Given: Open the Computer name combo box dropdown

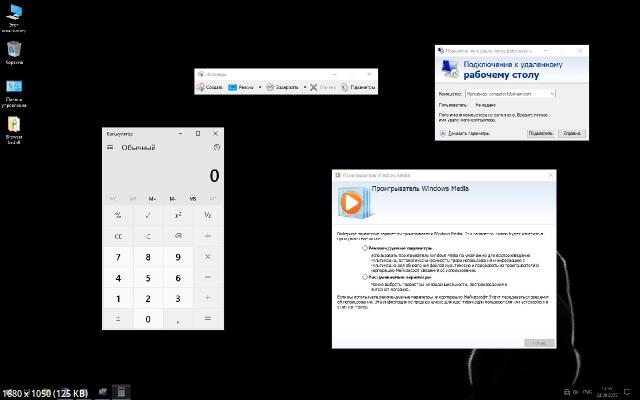Looking at the screenshot, I should tap(553, 93).
